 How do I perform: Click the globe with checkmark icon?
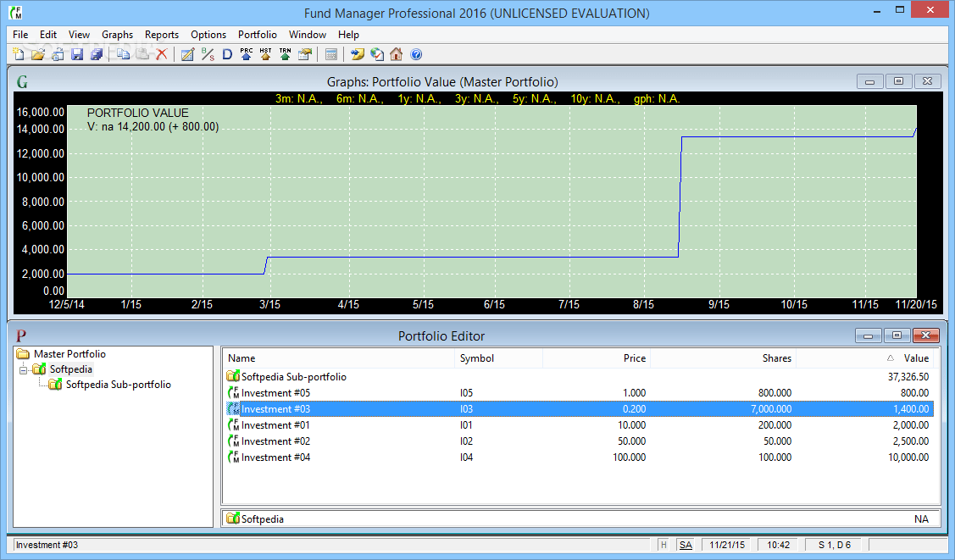(x=377, y=55)
